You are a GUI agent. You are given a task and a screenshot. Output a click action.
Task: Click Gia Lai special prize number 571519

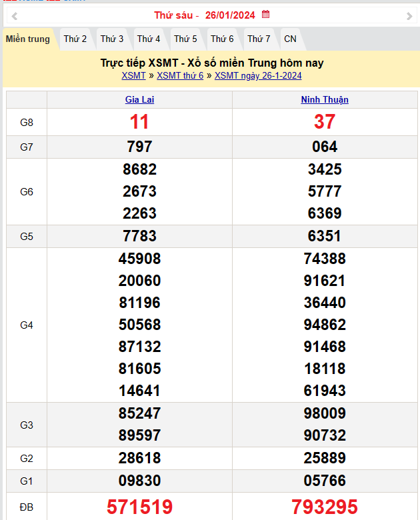pos(139,507)
